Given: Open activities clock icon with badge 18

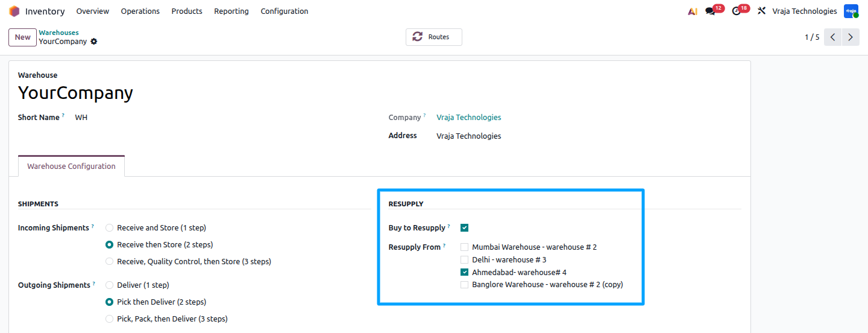Looking at the screenshot, I should tap(736, 11).
